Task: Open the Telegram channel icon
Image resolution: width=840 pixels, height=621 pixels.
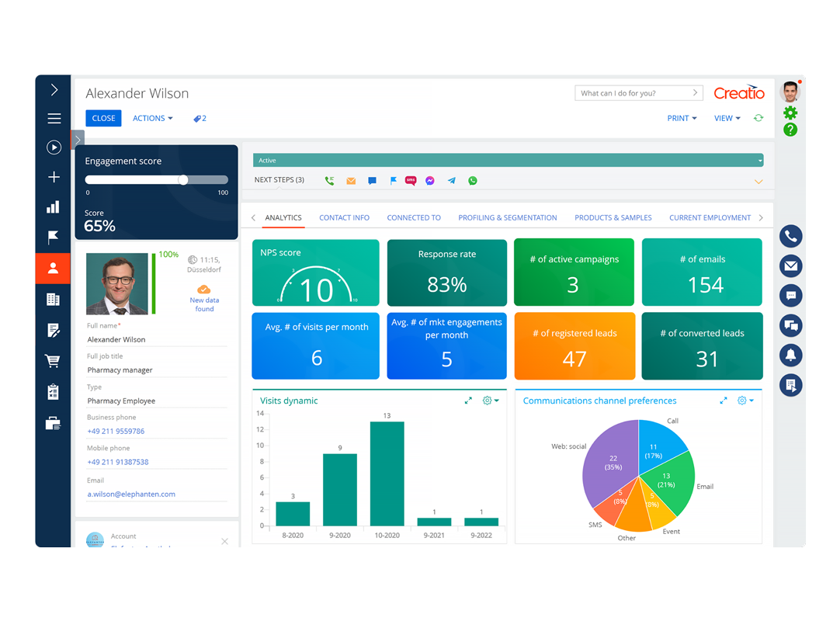Action: point(451,180)
